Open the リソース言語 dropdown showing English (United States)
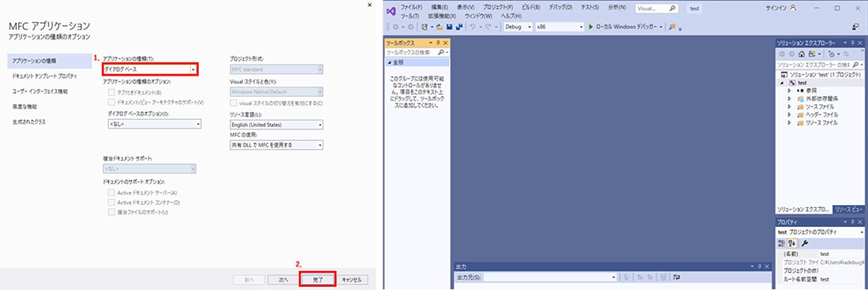Screen dimensions: 868x290 pyautogui.click(x=277, y=125)
